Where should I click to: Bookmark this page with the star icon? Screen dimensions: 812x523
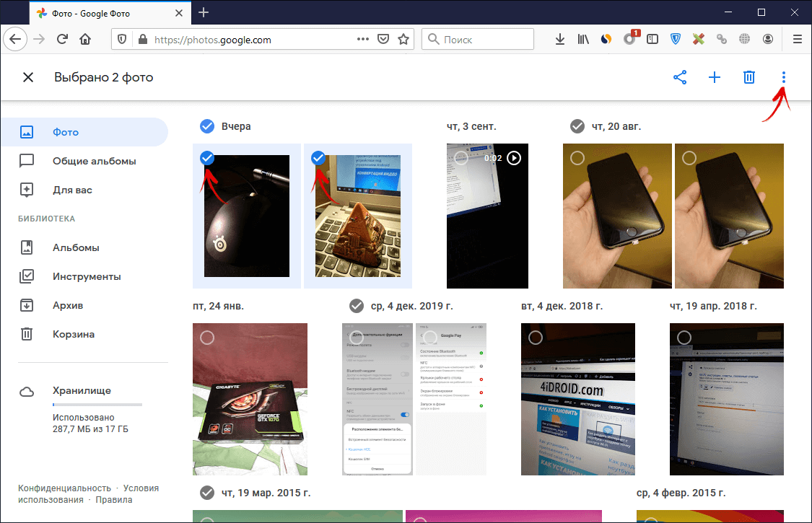[403, 40]
